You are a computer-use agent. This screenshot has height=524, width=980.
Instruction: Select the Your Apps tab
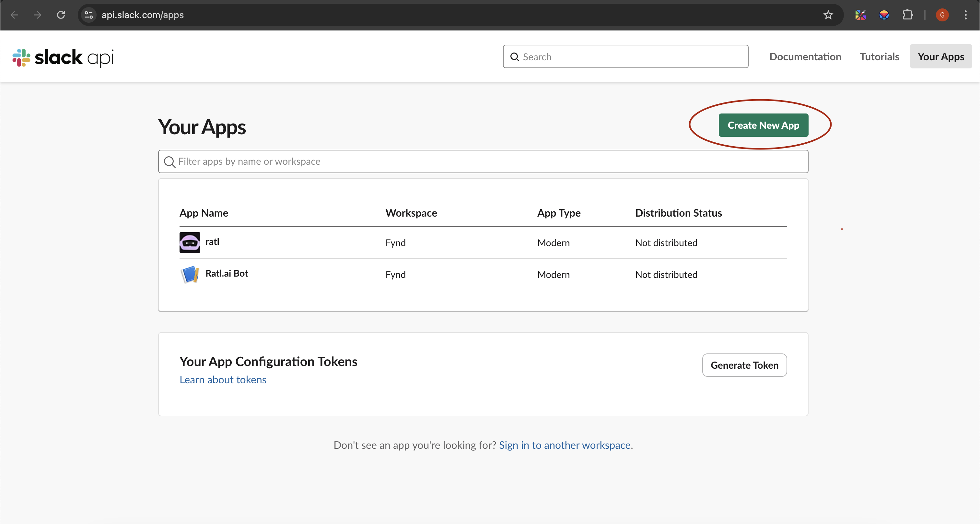tap(940, 57)
